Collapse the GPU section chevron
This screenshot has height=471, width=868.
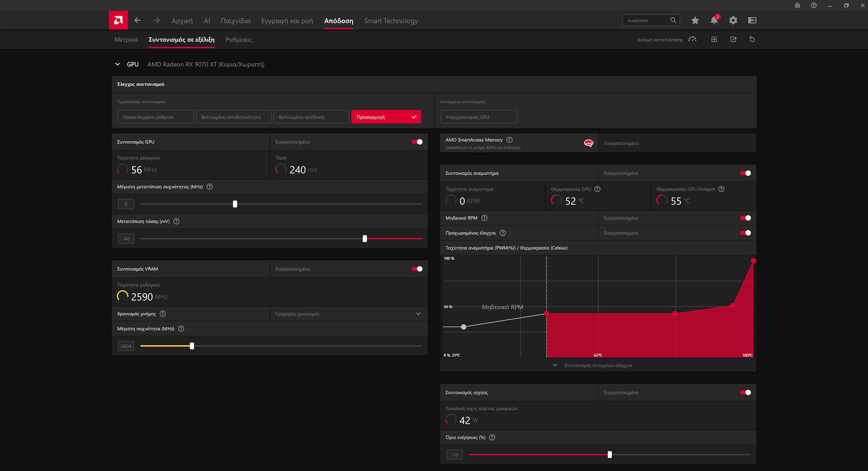[118, 64]
